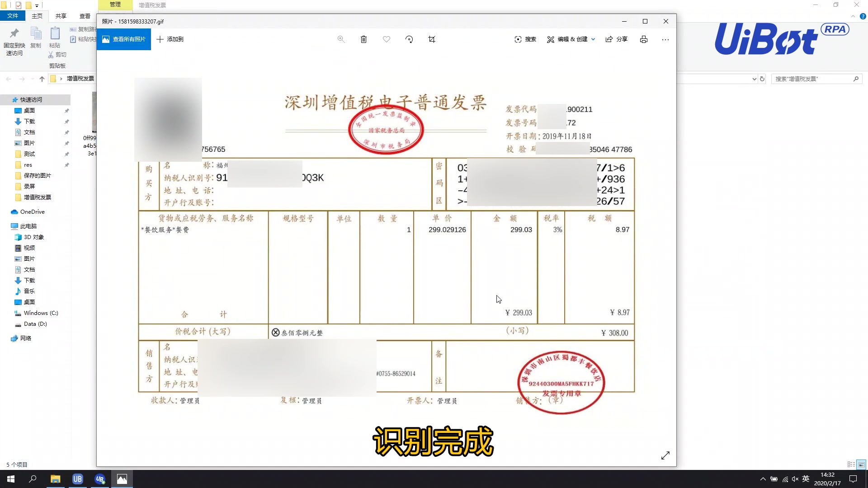Print the current photo
This screenshot has height=488, width=868.
(643, 39)
